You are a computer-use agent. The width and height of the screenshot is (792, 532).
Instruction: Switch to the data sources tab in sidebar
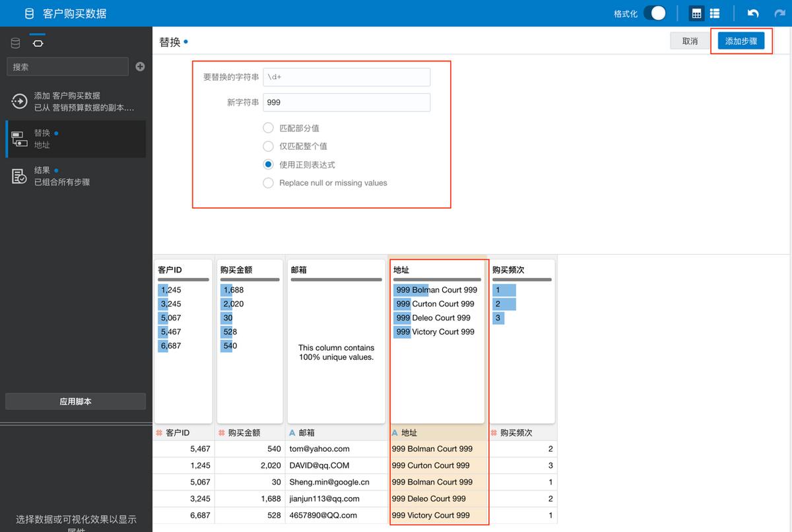click(15, 42)
